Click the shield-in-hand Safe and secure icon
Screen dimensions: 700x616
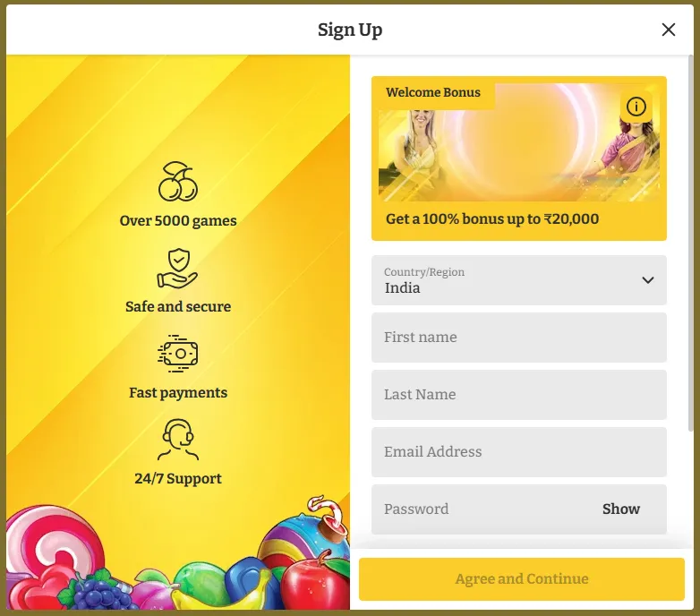(x=177, y=269)
